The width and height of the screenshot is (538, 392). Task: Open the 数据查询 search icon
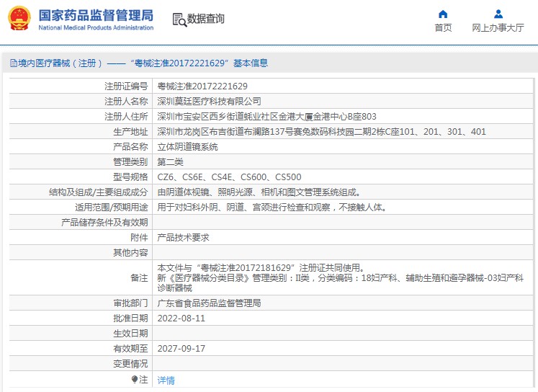tap(179, 19)
